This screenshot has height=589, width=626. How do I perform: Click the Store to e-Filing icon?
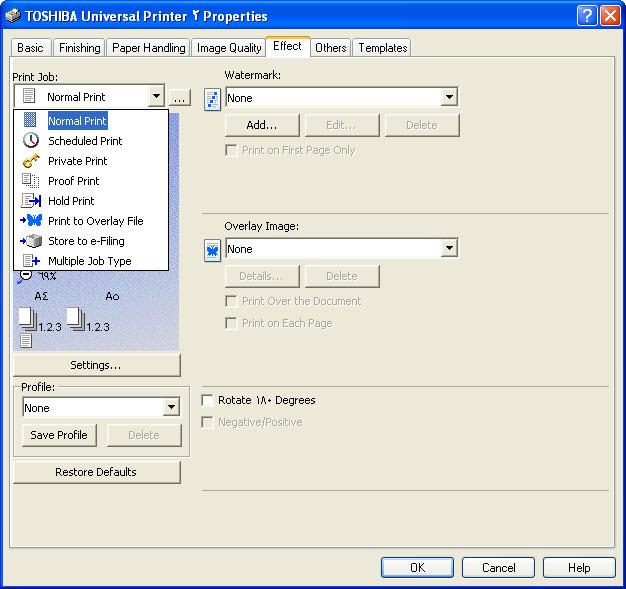coord(31,241)
